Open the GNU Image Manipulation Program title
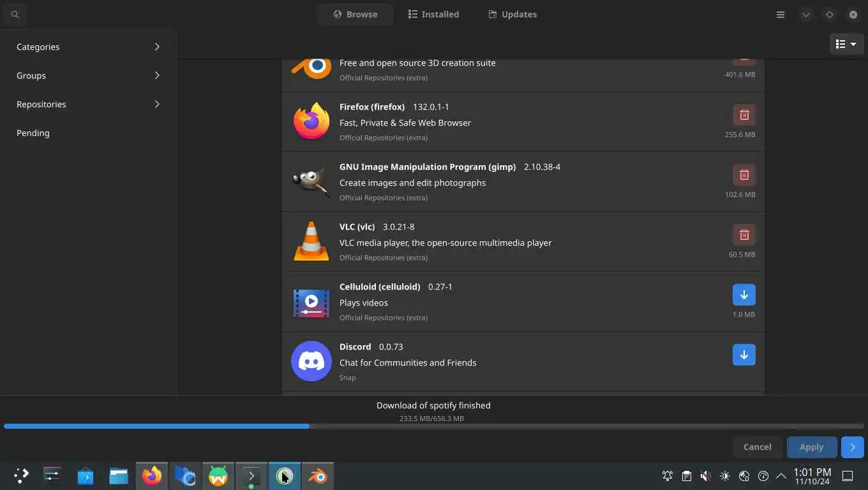This screenshot has width=868, height=490. [x=428, y=167]
